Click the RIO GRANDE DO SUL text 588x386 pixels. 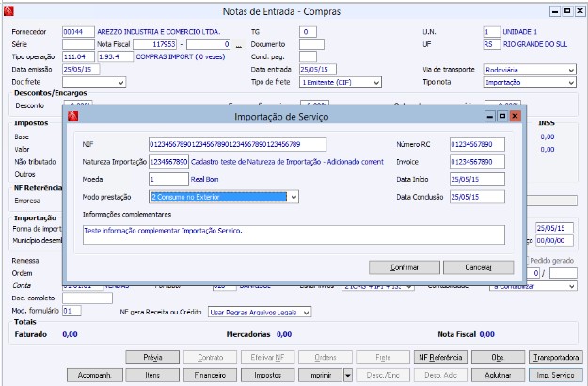coord(535,44)
